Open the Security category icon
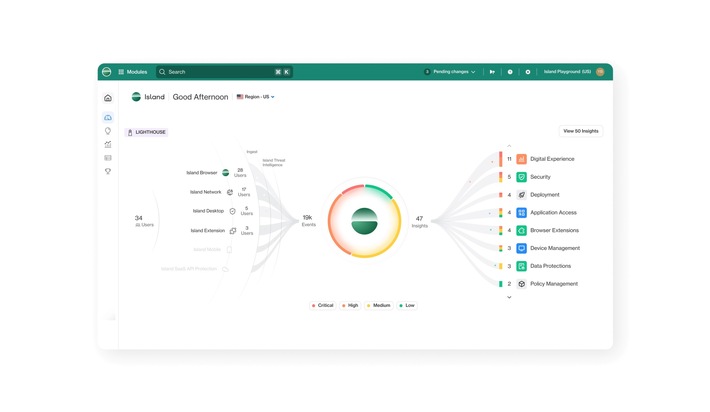The width and height of the screenshot is (710, 412). coord(522,177)
